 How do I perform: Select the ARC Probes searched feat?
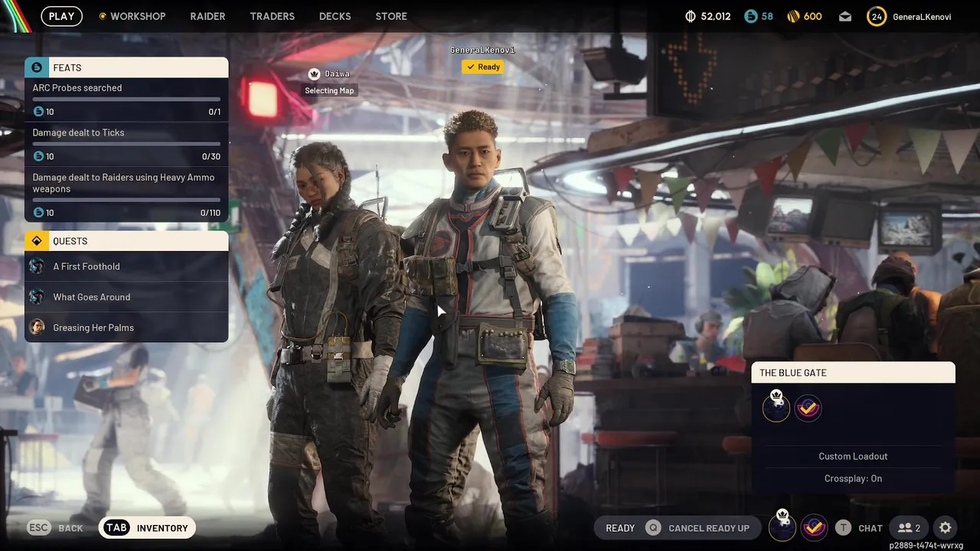point(126,99)
